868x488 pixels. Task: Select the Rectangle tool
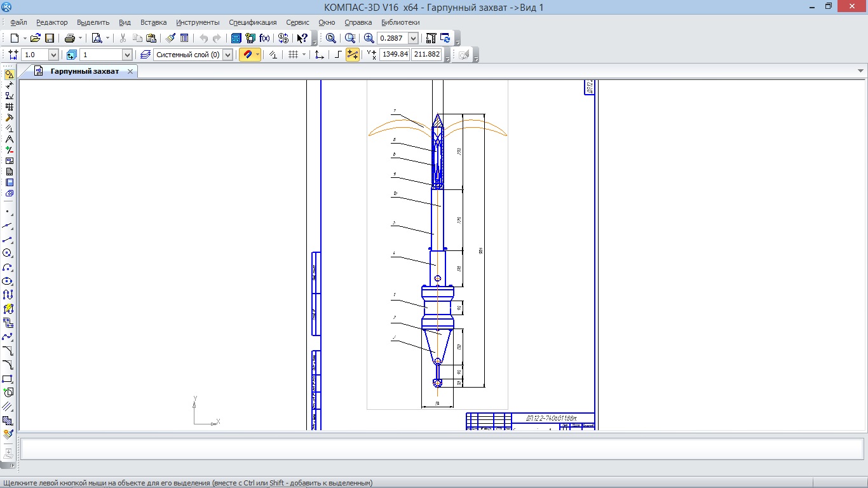coord(8,379)
